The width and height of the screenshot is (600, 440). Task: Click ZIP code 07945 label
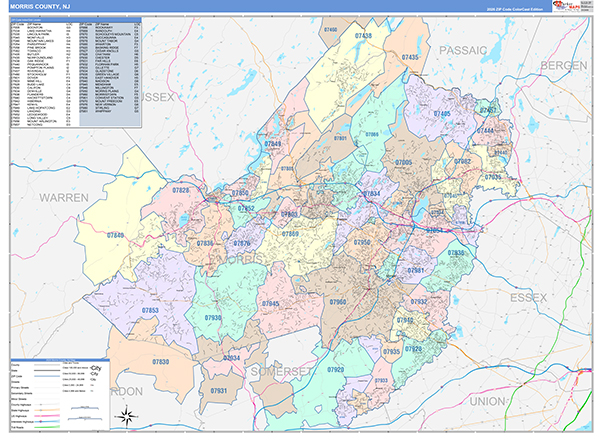(271, 304)
